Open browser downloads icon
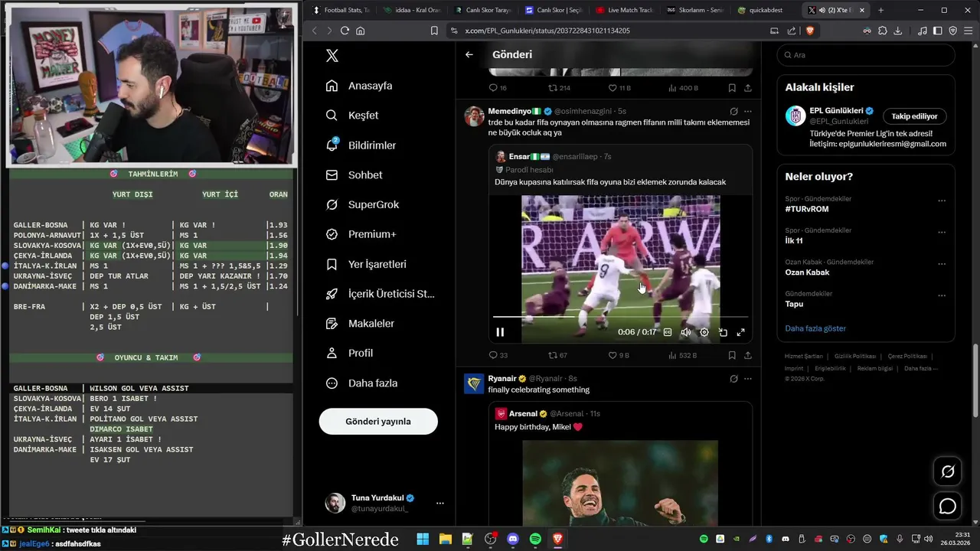The height and width of the screenshot is (551, 980). pos(897,31)
